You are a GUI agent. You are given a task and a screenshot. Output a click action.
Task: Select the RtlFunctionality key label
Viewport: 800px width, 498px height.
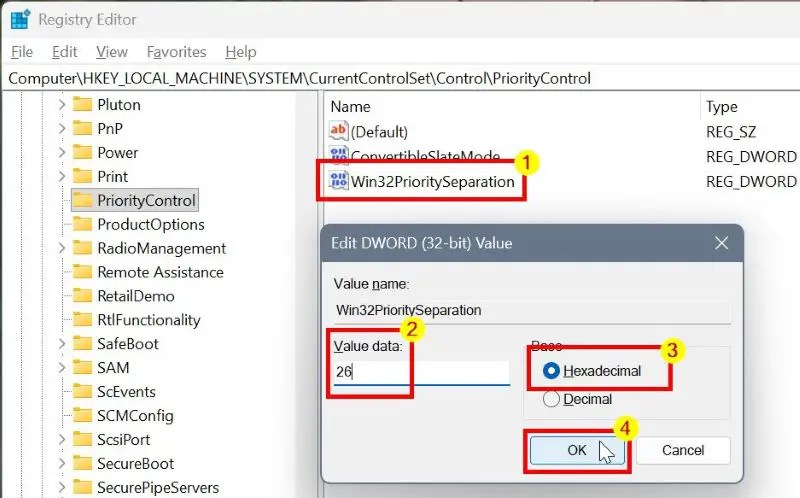[x=149, y=320]
